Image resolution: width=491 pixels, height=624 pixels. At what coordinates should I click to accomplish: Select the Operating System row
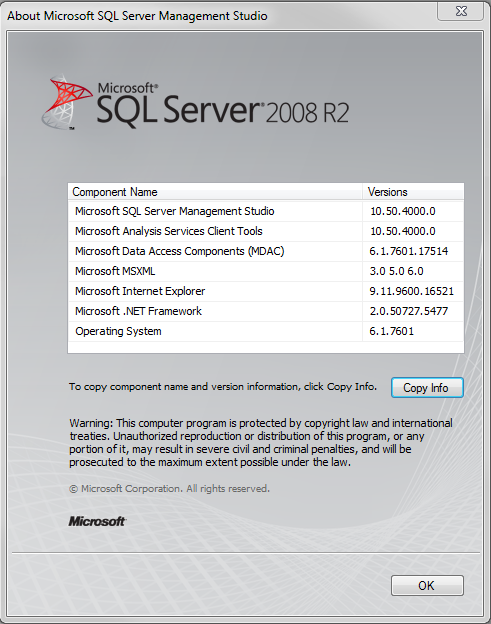tap(266, 331)
